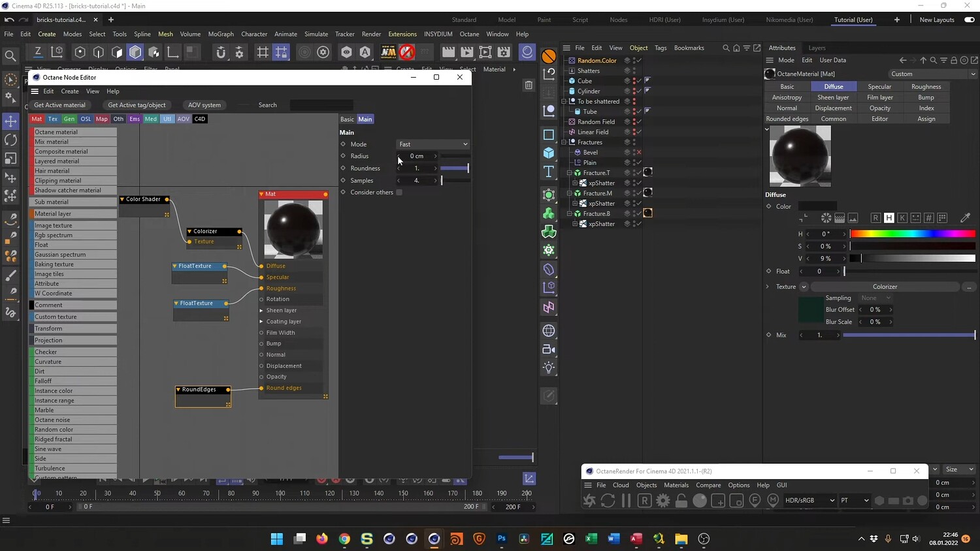Toggle the Linear Field enable checkmark
Screen dimensions: 980x551
tap(639, 132)
